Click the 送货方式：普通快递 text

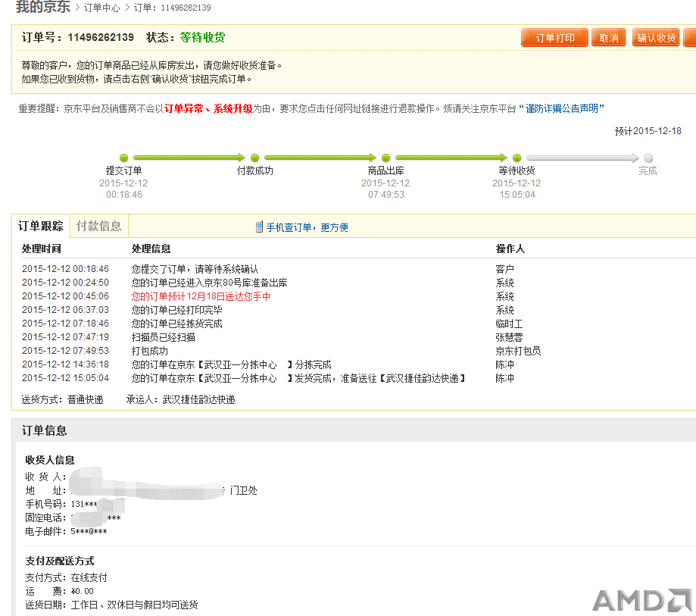pos(63,399)
